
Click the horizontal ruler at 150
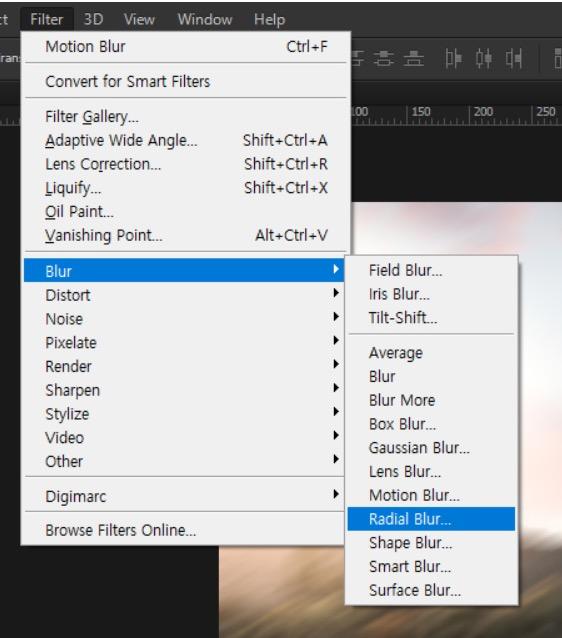click(420, 111)
